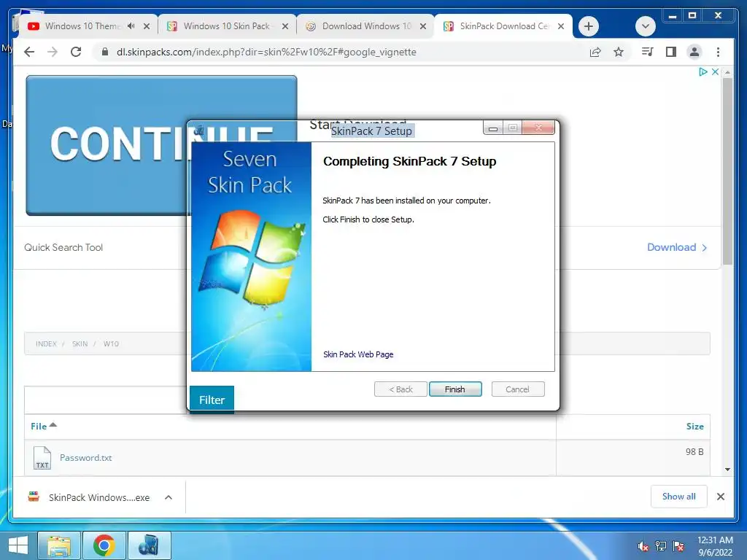Toggle the Chrome side panel
Image resolution: width=747 pixels, height=560 pixels.
pyautogui.click(x=671, y=52)
